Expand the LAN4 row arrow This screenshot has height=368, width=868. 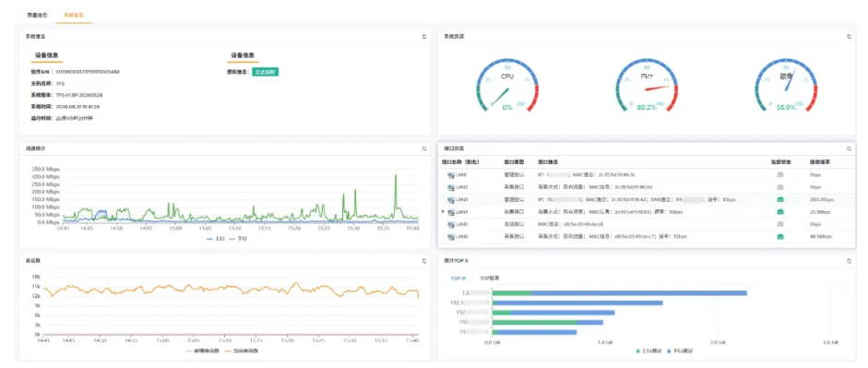tap(443, 212)
